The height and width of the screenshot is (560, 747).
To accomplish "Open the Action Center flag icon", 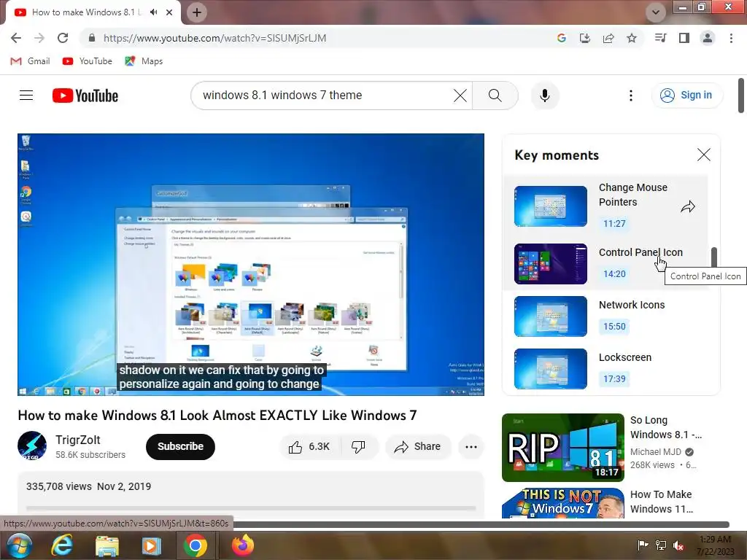I will tap(643, 545).
